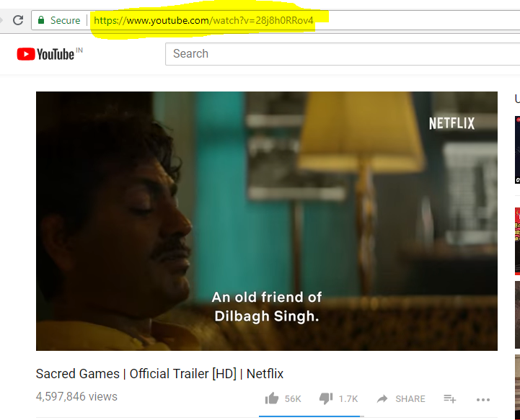
Task: Like the video with thumbs-up icon
Action: (x=272, y=398)
